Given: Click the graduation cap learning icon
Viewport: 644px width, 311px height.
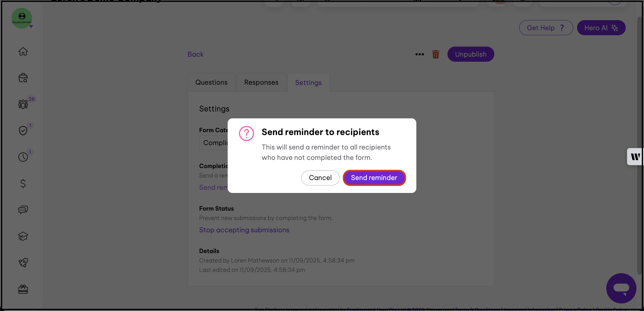Looking at the screenshot, I should click(23, 236).
